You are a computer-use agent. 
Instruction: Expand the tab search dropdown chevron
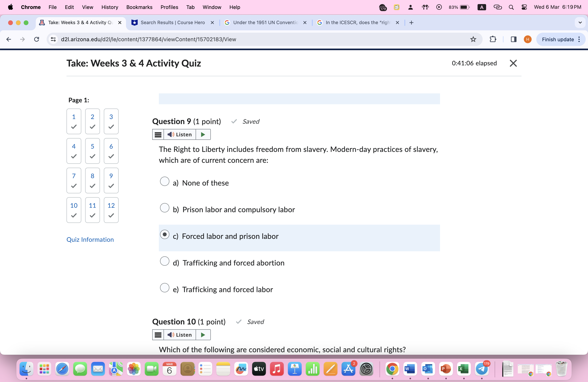click(x=580, y=23)
